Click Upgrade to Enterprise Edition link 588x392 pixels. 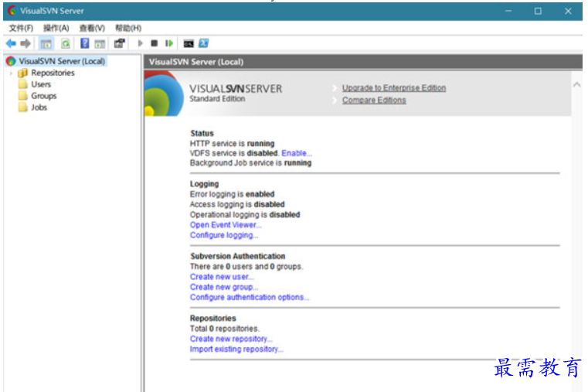pos(394,88)
